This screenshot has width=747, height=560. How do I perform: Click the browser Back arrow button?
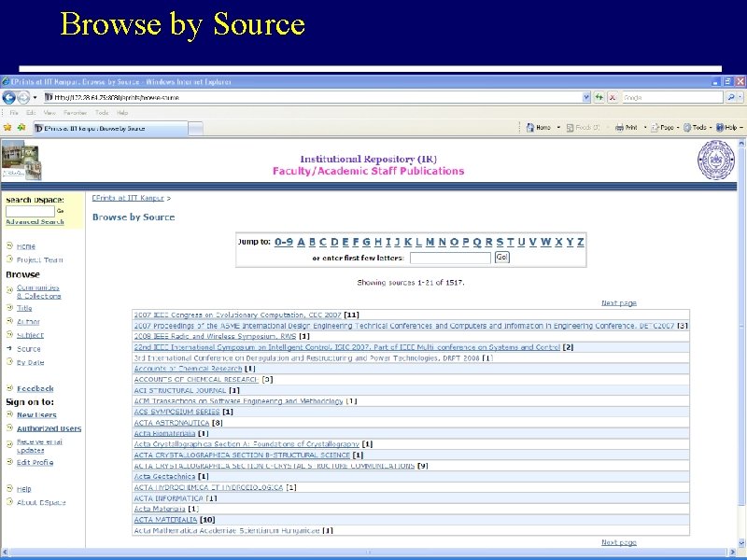pyautogui.click(x=9, y=97)
